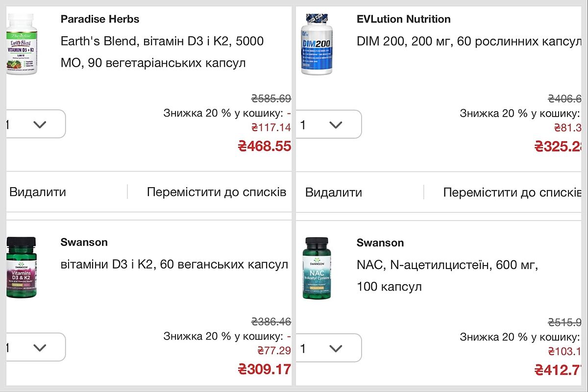Open EVLution DIM 200 bottle image
588x392 pixels.
[x=316, y=44]
